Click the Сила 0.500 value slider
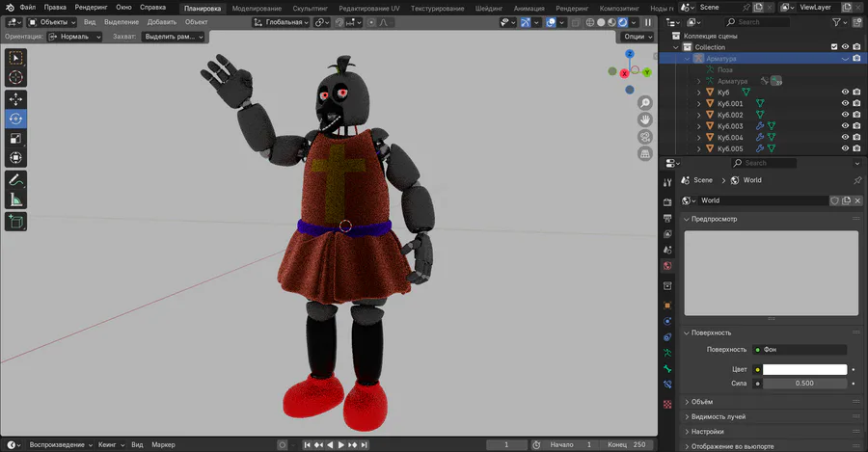868x452 pixels. (804, 384)
